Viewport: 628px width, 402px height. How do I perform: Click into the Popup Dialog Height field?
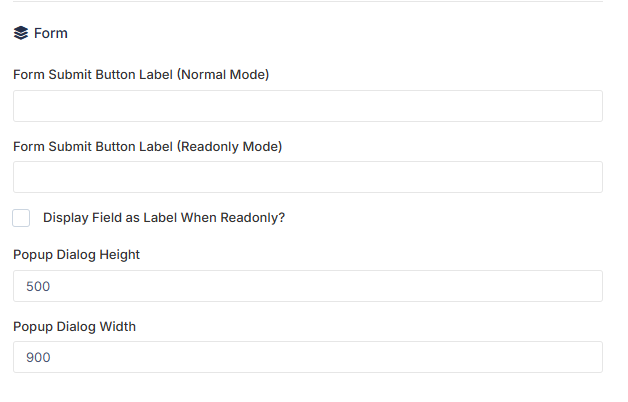click(308, 286)
